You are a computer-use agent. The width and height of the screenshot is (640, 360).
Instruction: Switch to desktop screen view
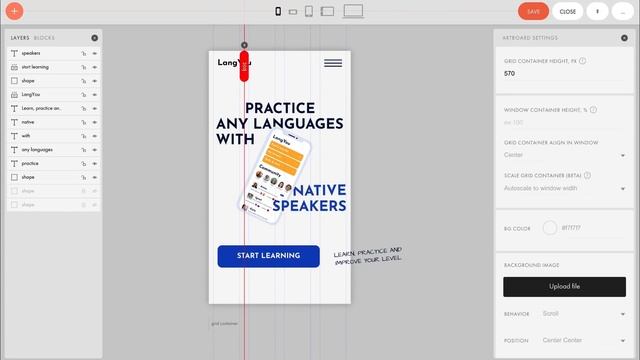[353, 11]
